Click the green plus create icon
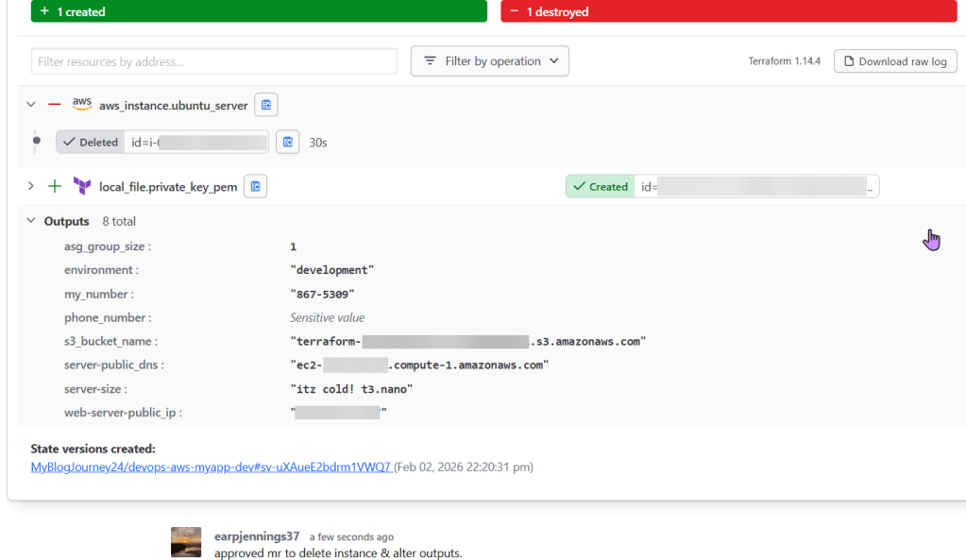Image resolution: width=966 pixels, height=560 pixels. pos(55,187)
